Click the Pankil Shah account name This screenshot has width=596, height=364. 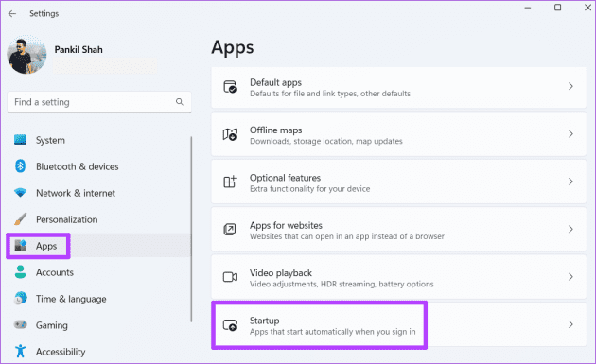(79, 50)
